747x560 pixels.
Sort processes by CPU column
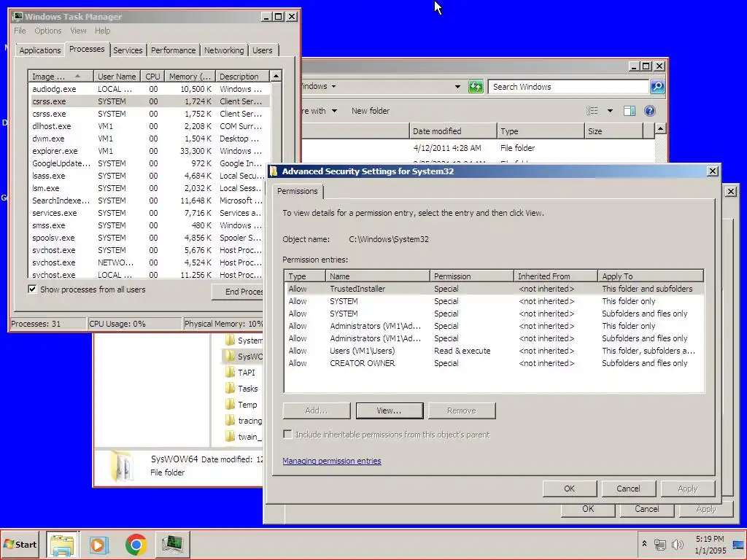(153, 76)
